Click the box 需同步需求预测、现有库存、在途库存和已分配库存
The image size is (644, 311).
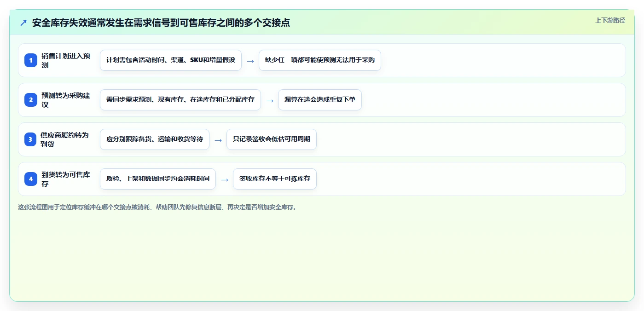[x=180, y=100]
